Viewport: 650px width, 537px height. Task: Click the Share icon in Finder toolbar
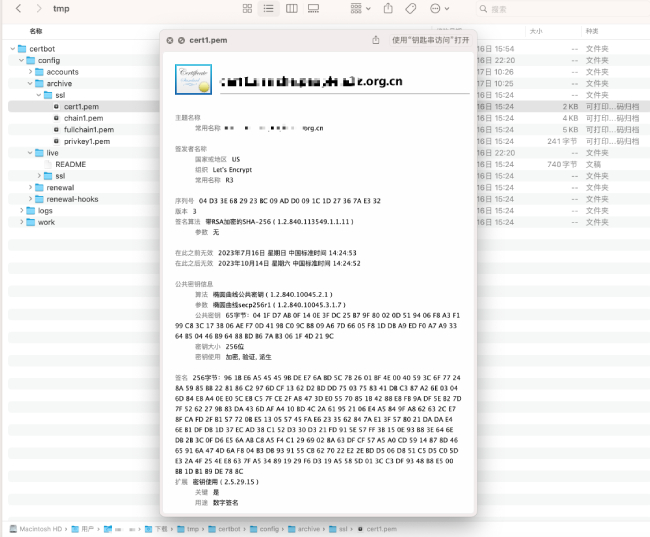click(387, 9)
